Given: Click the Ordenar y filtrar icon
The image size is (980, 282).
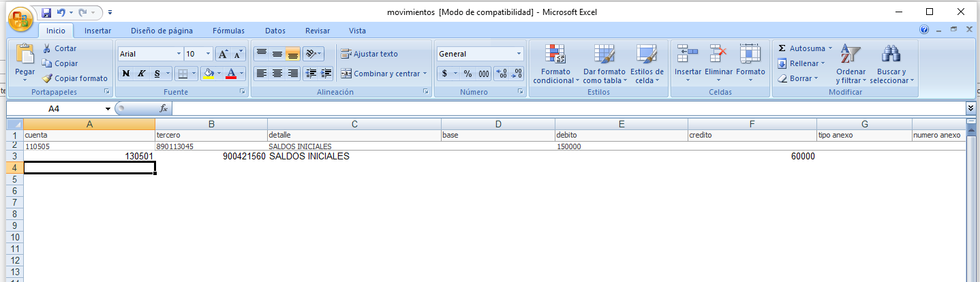Looking at the screenshot, I should 850,54.
